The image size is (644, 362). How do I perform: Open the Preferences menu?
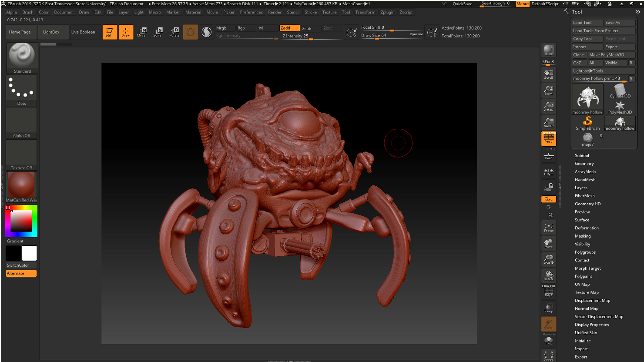pos(251,12)
